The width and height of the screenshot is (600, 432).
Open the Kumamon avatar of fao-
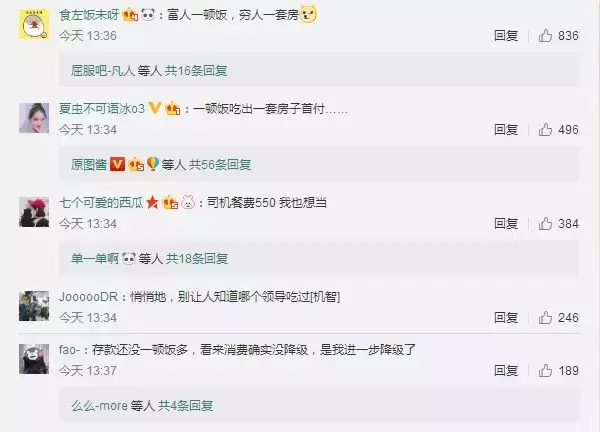34,359
